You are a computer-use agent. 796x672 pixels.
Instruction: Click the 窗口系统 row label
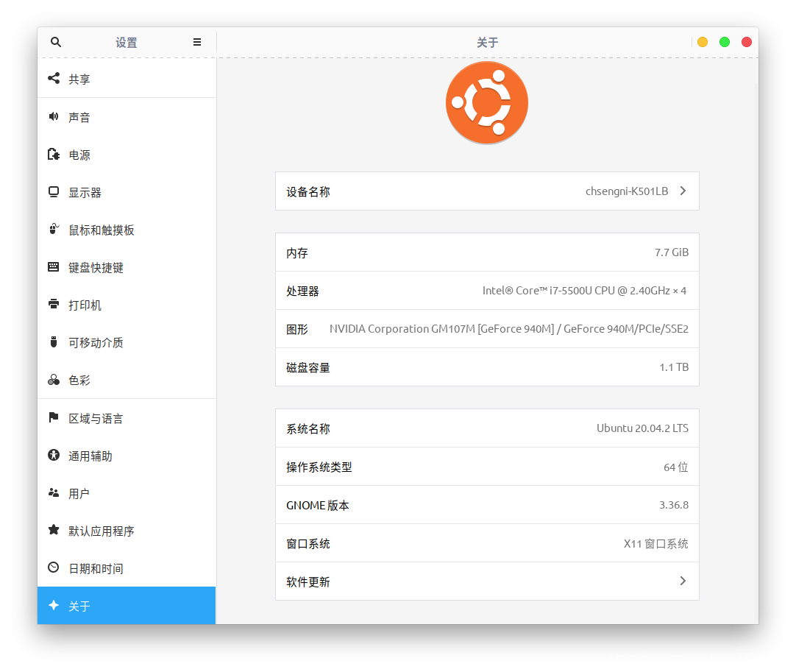(x=308, y=543)
